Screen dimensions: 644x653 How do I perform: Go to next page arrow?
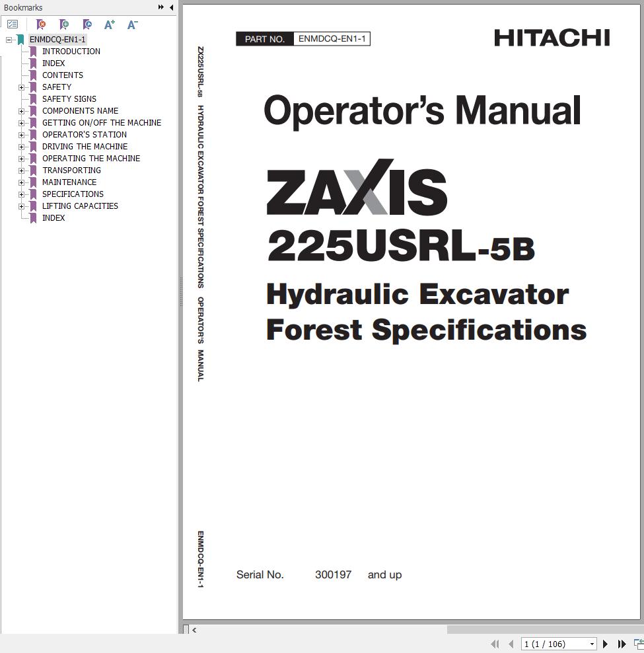tap(605, 644)
